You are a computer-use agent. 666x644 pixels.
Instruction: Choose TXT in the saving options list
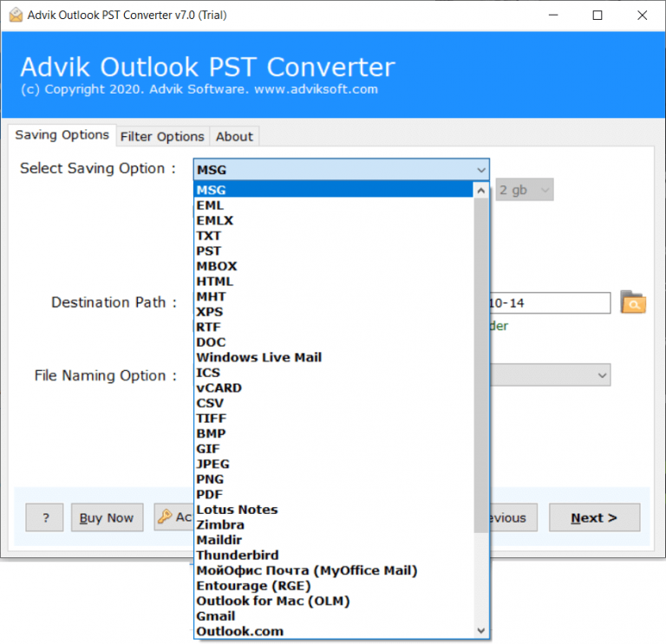[334, 236]
